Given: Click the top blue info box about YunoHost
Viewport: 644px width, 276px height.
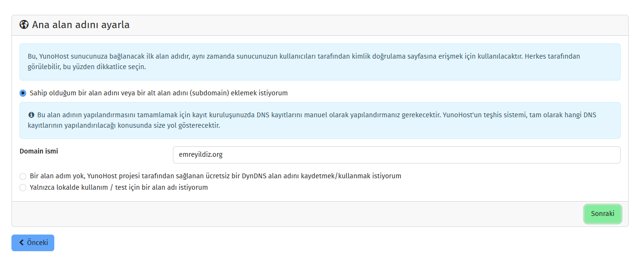Looking at the screenshot, I should [320, 62].
